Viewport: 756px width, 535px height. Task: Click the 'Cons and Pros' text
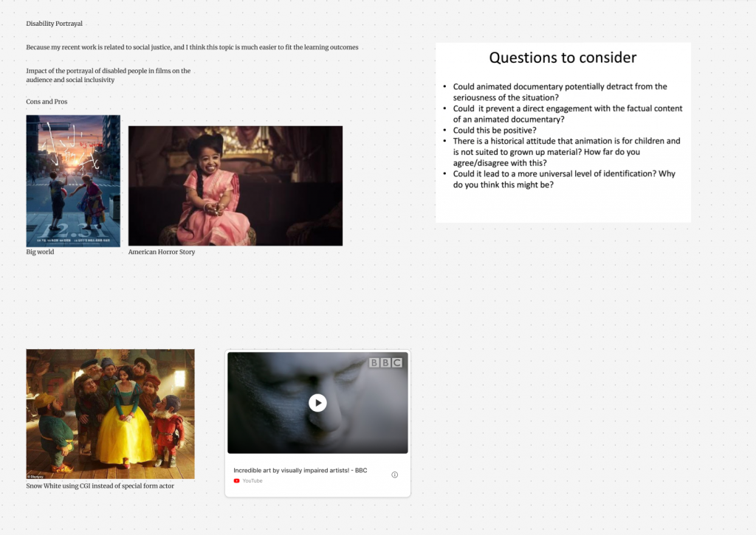47,102
